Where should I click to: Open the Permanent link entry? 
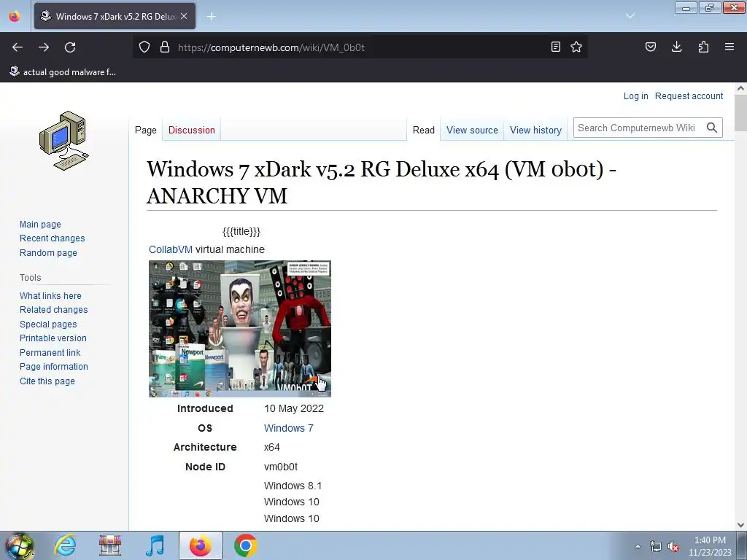[x=50, y=352]
